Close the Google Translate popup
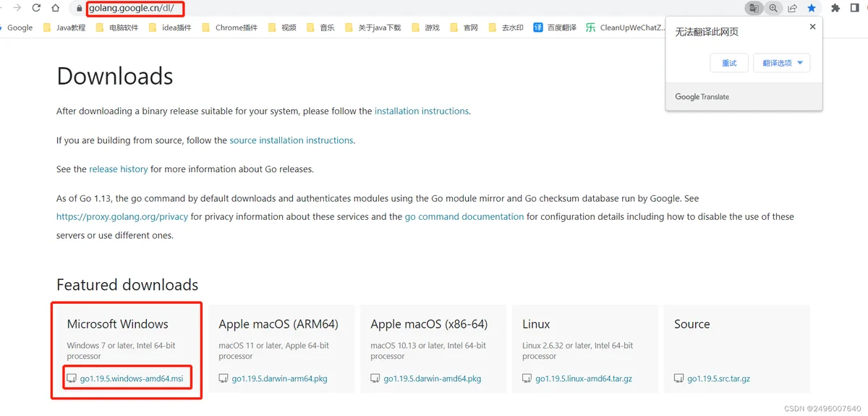868x416 pixels. click(x=812, y=27)
